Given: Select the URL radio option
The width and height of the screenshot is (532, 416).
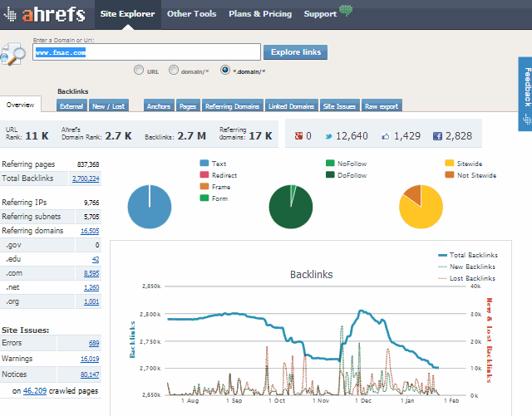Looking at the screenshot, I should pyautogui.click(x=139, y=70).
